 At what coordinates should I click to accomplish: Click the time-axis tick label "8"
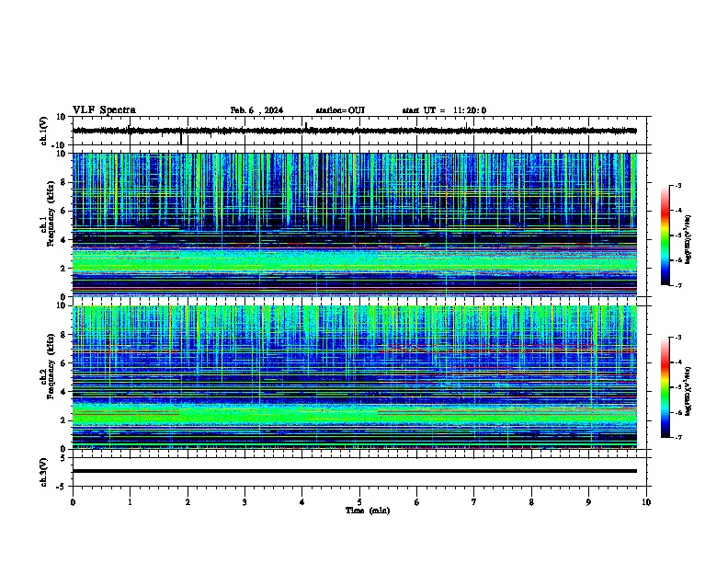531,502
